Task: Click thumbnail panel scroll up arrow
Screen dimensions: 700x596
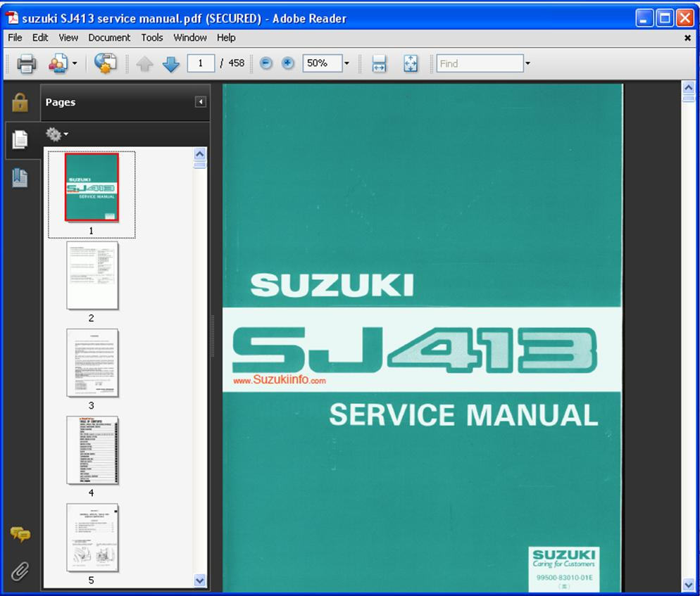Action: point(199,154)
